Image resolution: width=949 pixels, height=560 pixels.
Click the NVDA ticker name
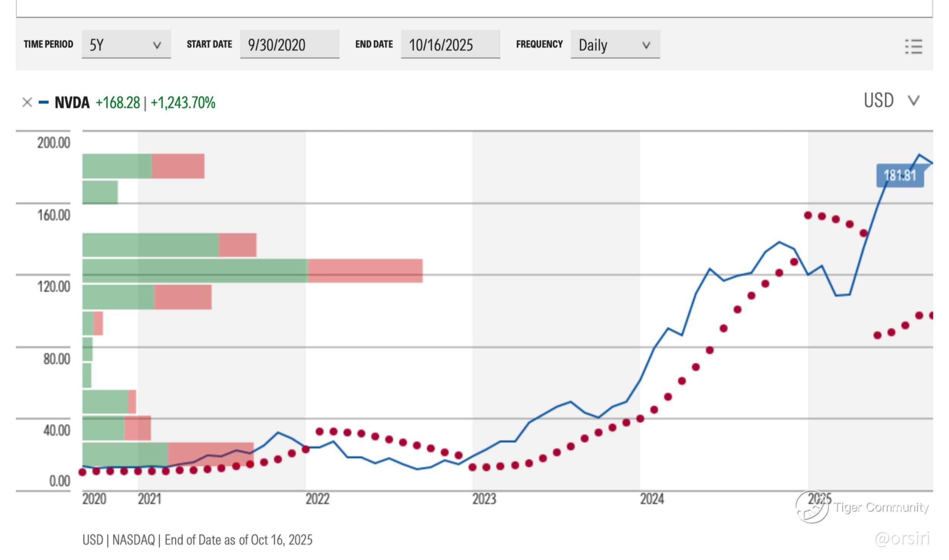pos(72,102)
